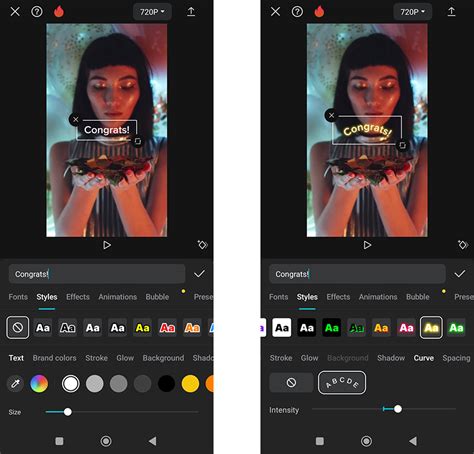Viewport: 474px width, 454px height.
Task: Select the white color swatch
Action: 71,384
